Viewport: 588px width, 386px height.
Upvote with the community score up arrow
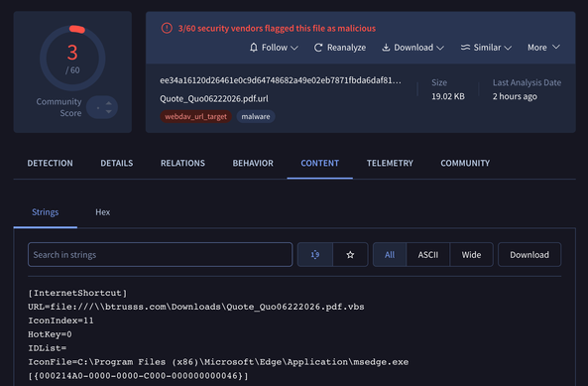click(109, 103)
